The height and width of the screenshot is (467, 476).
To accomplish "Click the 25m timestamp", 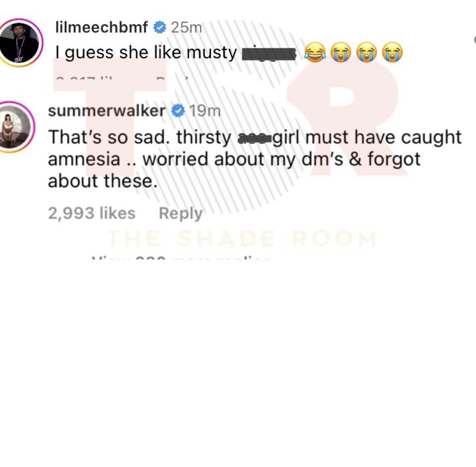I will coord(186,28).
